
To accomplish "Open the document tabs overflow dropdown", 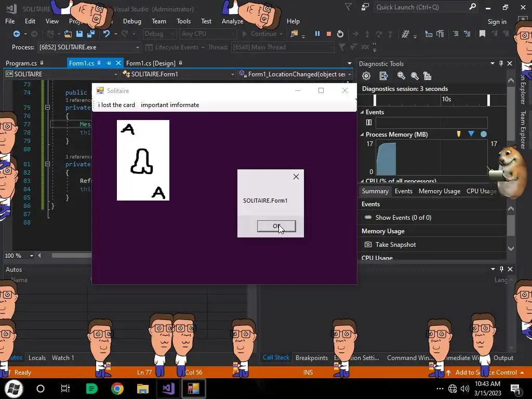I will pos(350,63).
